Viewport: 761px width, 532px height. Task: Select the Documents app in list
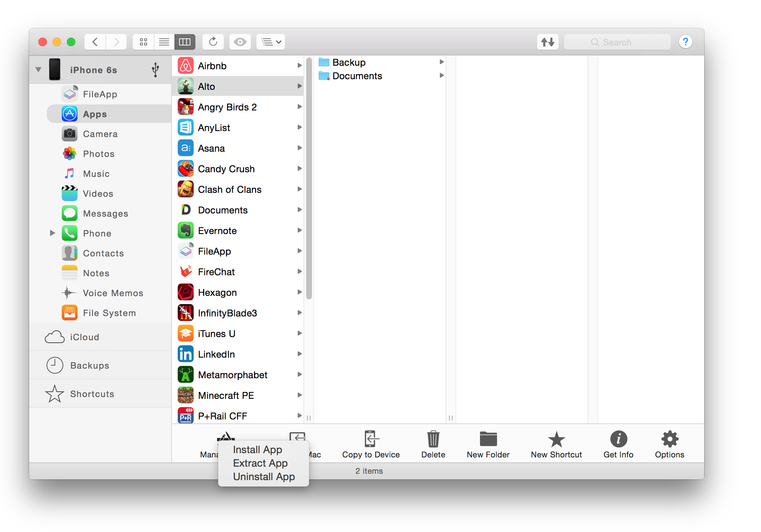(238, 210)
